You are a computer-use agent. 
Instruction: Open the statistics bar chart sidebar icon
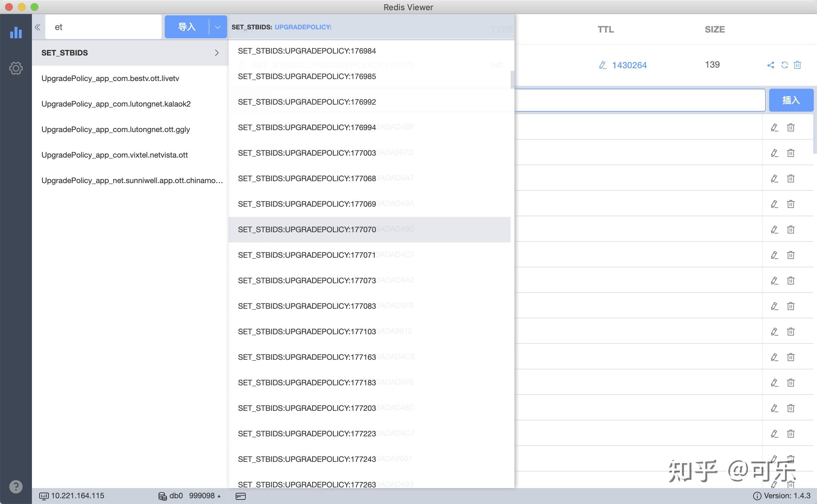tap(16, 32)
